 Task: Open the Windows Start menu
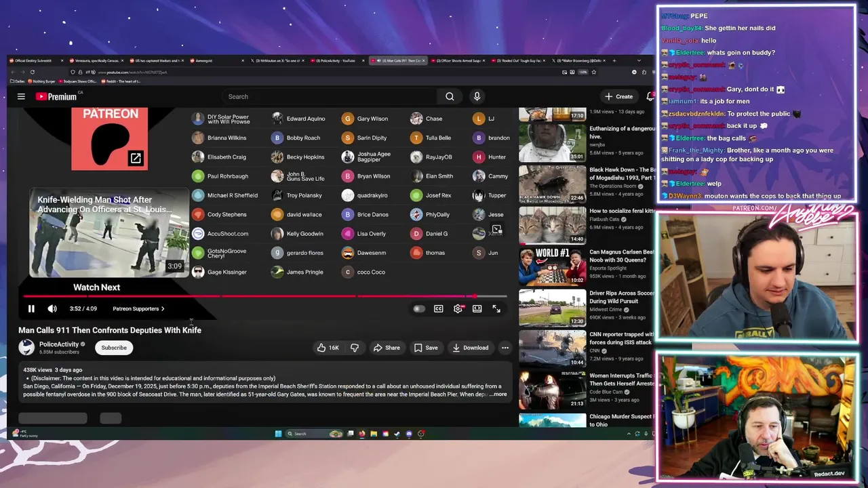[278, 434]
